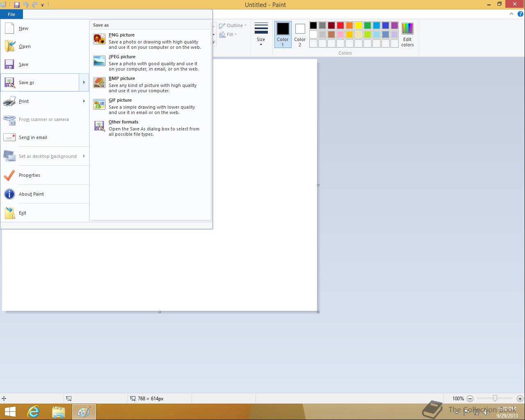Viewport: 525px width, 420px height.
Task: Click Save icon in quick access toolbar
Action: coord(17,5)
